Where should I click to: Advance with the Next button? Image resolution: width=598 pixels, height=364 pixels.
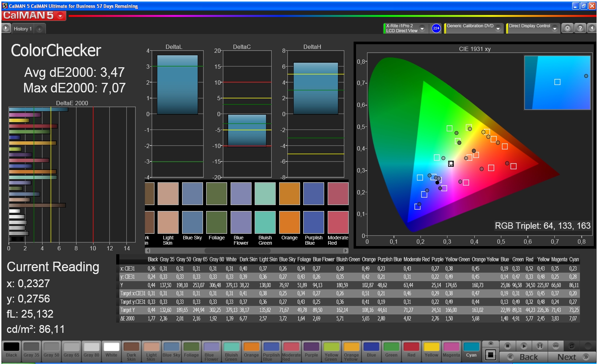click(x=572, y=357)
